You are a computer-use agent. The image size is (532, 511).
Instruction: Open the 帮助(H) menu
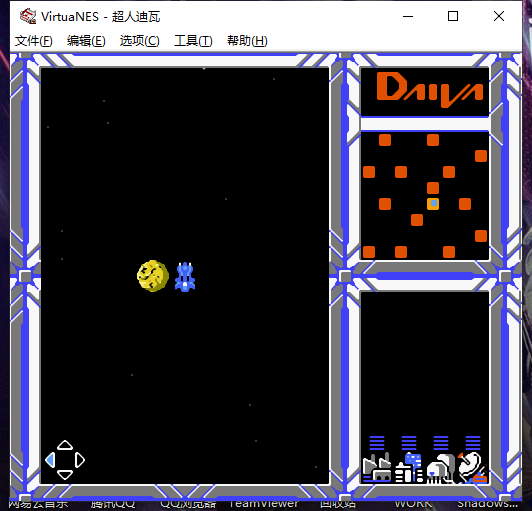click(x=247, y=41)
